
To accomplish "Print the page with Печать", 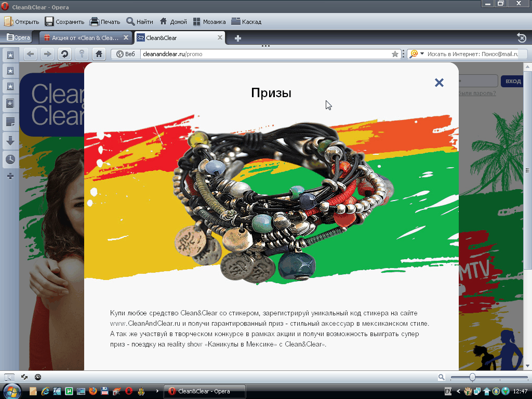I will 105,22.
